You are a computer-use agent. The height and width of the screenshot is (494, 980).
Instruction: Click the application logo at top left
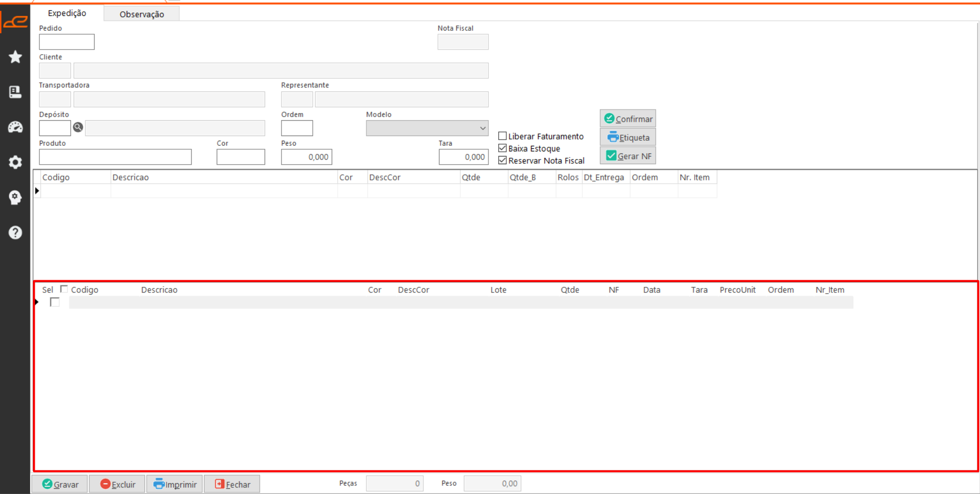pyautogui.click(x=15, y=22)
